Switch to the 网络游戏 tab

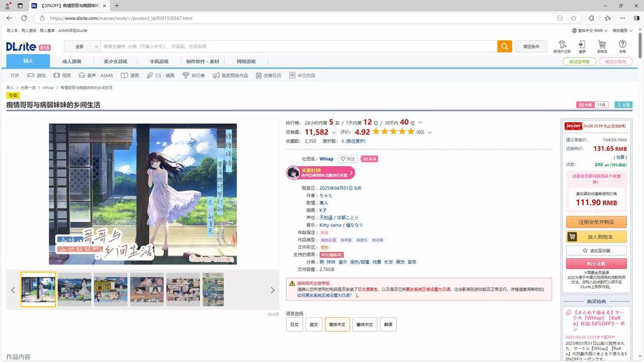pos(247,61)
